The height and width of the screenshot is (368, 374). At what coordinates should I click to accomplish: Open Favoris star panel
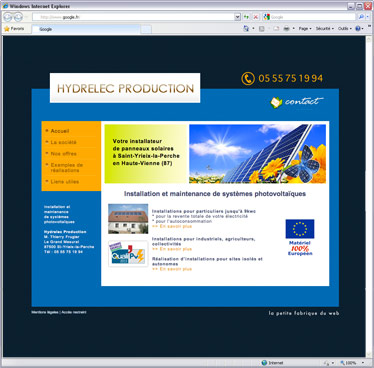coord(14,29)
